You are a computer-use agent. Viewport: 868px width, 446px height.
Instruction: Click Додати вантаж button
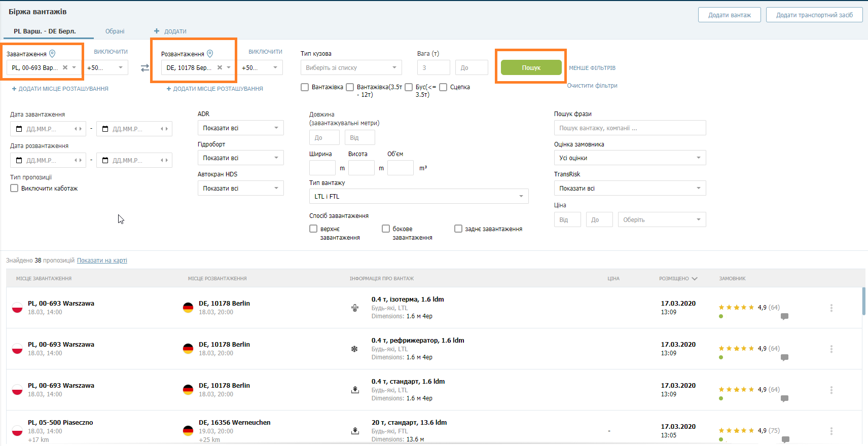point(730,15)
